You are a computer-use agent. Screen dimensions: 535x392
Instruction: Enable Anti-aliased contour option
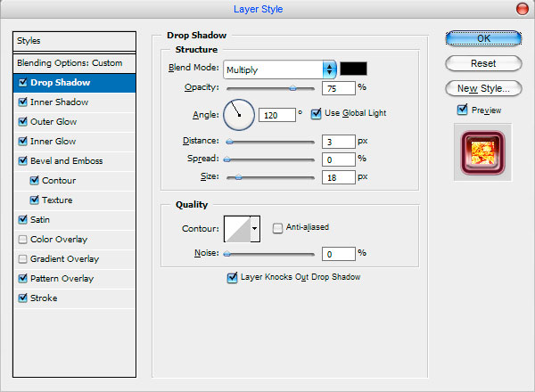277,228
